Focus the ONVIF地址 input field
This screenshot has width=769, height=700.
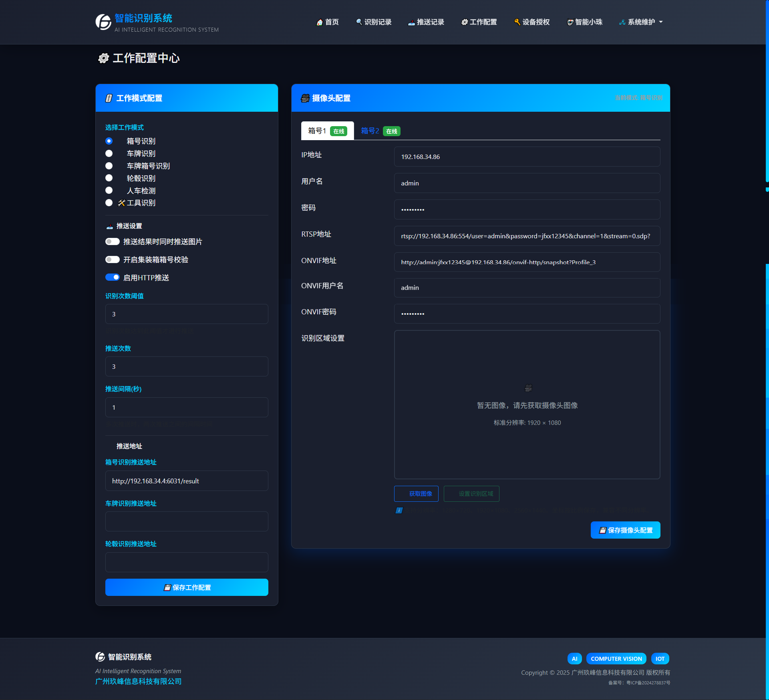[x=527, y=262]
